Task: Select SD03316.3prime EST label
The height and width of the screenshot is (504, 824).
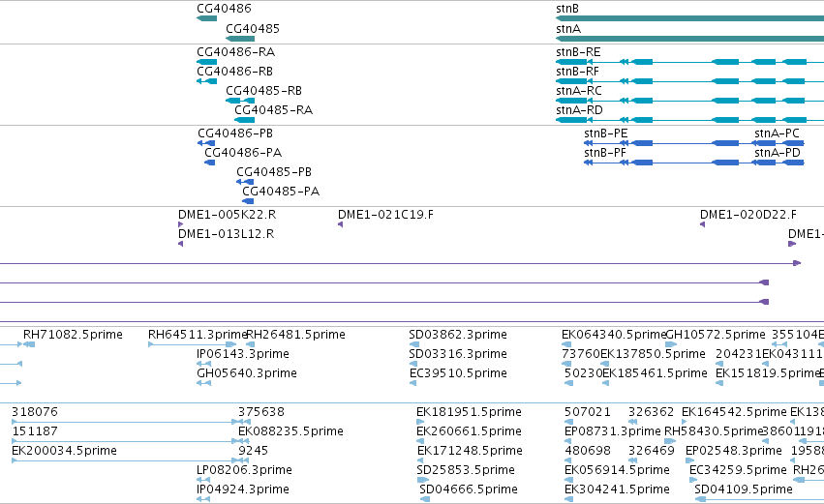Action: point(458,354)
